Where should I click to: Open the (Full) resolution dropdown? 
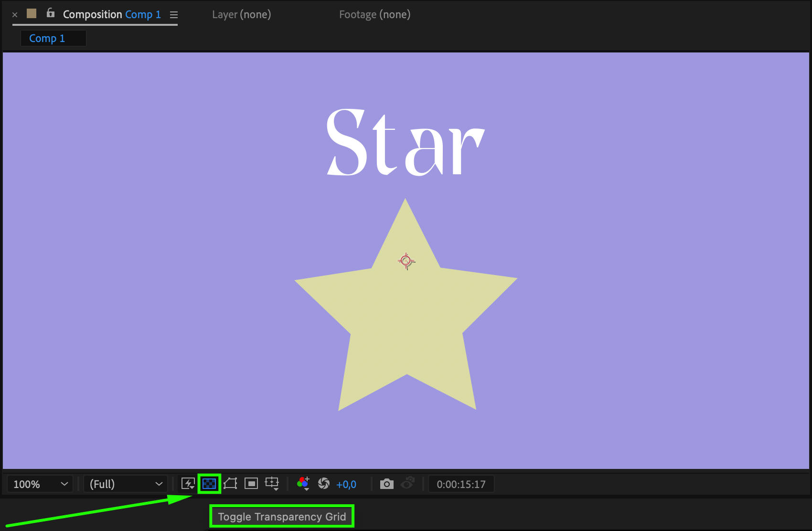(126, 484)
